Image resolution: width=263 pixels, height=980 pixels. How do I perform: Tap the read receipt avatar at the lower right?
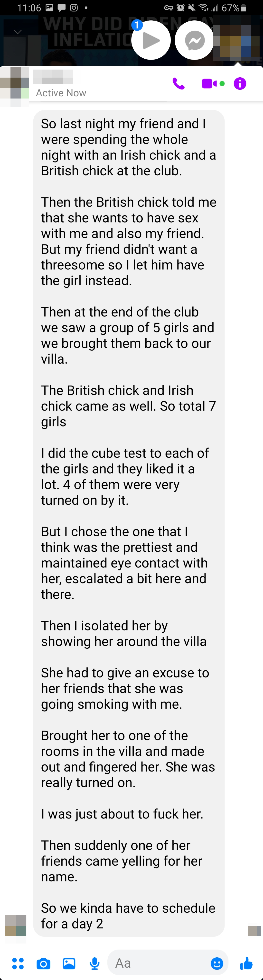point(254,931)
